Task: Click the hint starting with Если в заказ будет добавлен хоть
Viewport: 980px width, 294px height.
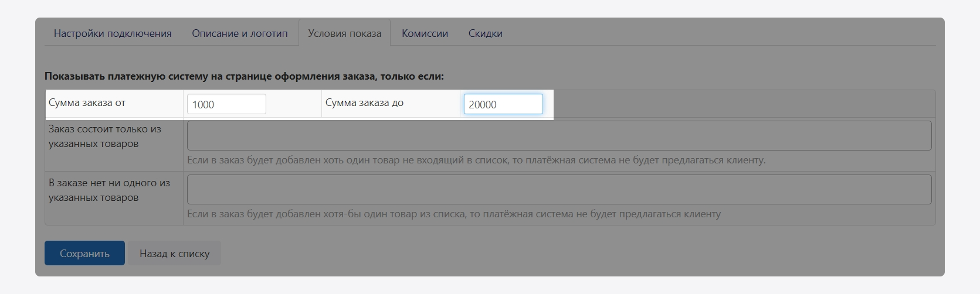Action: point(476,160)
